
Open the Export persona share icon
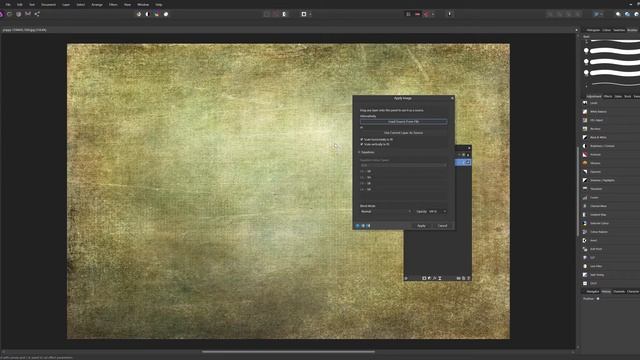[x=37, y=14]
